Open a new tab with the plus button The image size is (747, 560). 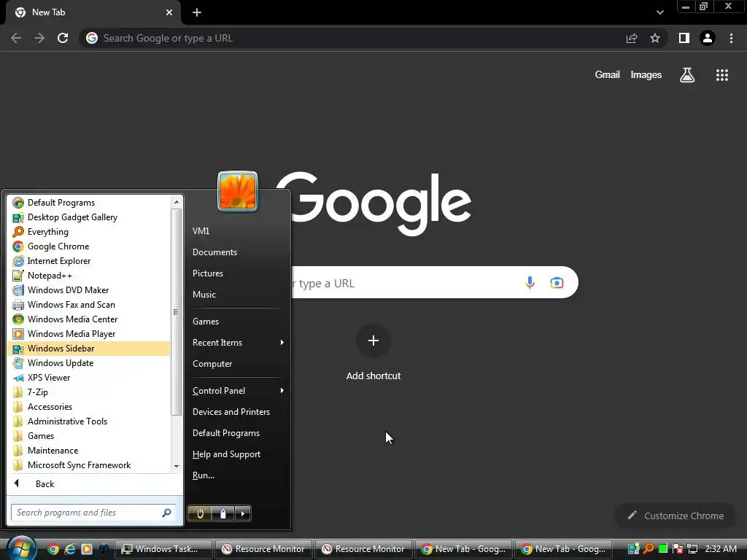point(197,12)
